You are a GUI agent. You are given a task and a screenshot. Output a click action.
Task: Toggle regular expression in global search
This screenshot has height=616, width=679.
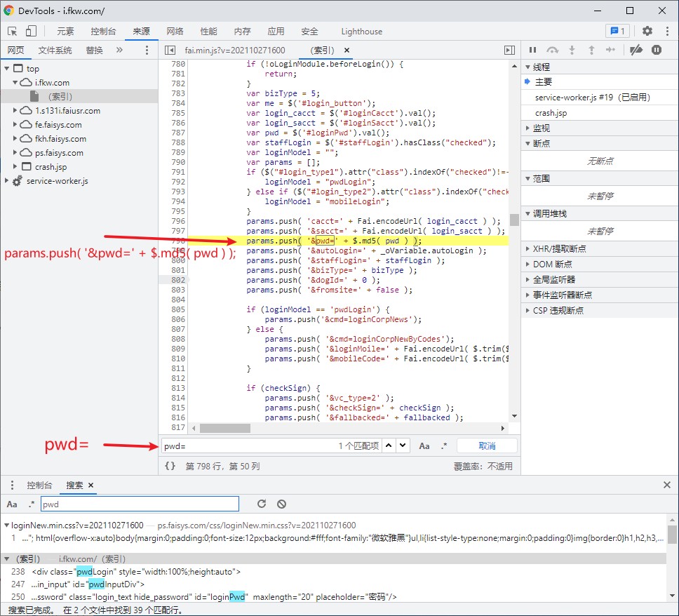(x=31, y=504)
